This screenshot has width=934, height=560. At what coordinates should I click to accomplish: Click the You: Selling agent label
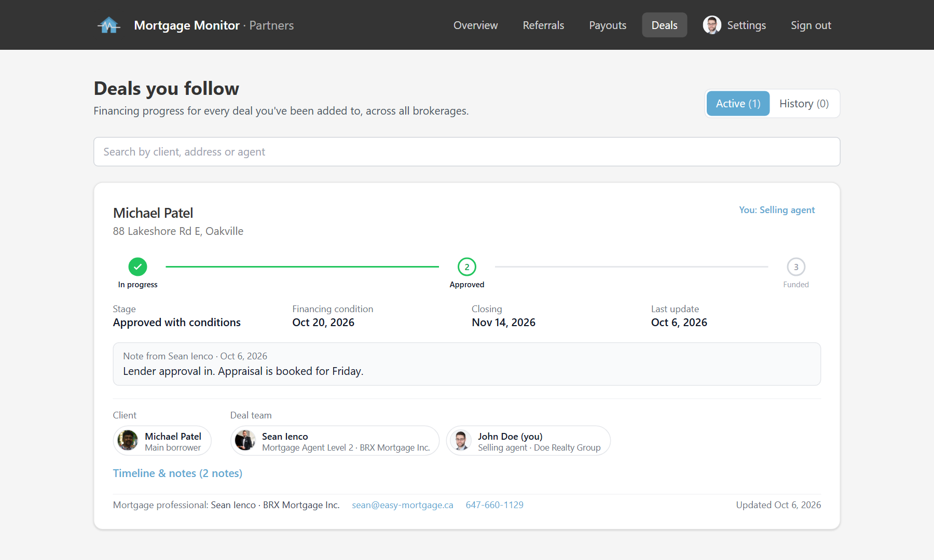[777, 210]
